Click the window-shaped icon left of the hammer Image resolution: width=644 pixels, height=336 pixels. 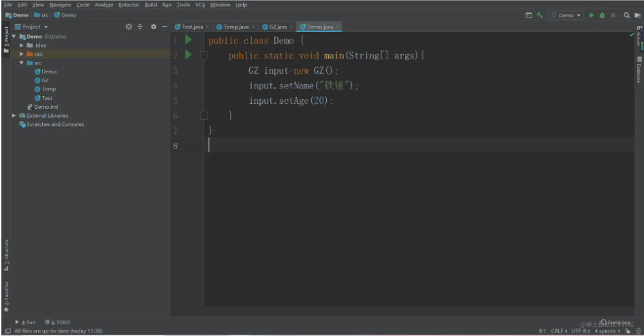click(528, 15)
